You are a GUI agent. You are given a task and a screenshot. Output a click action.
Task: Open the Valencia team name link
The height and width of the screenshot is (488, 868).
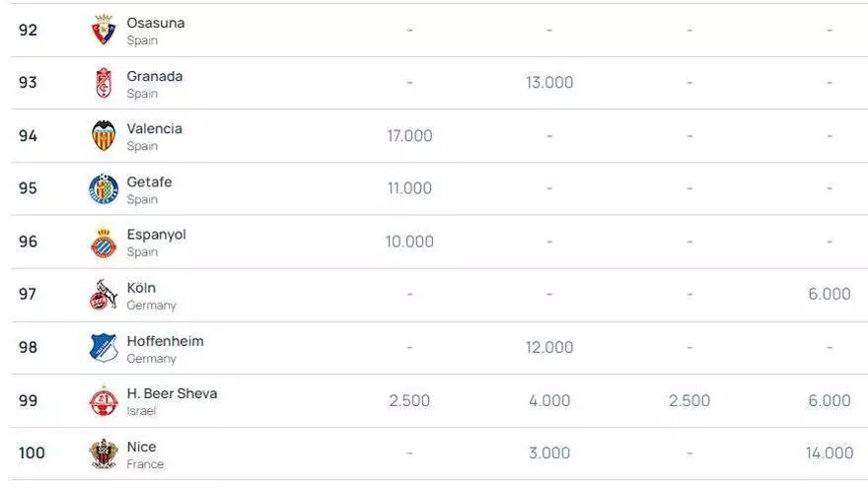[154, 128]
